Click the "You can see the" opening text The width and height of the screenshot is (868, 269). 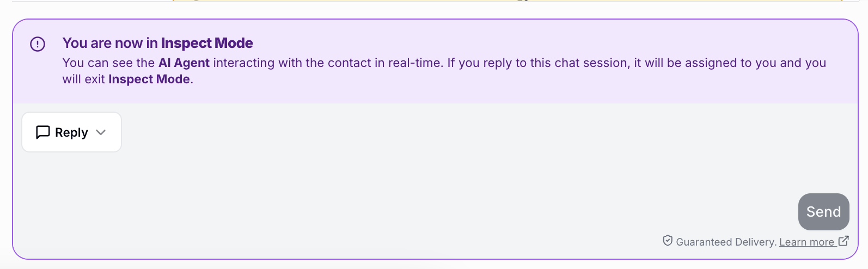(x=109, y=63)
